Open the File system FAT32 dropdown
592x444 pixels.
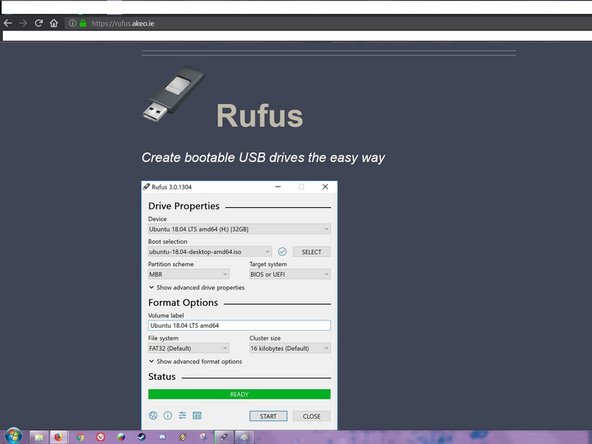(x=188, y=348)
